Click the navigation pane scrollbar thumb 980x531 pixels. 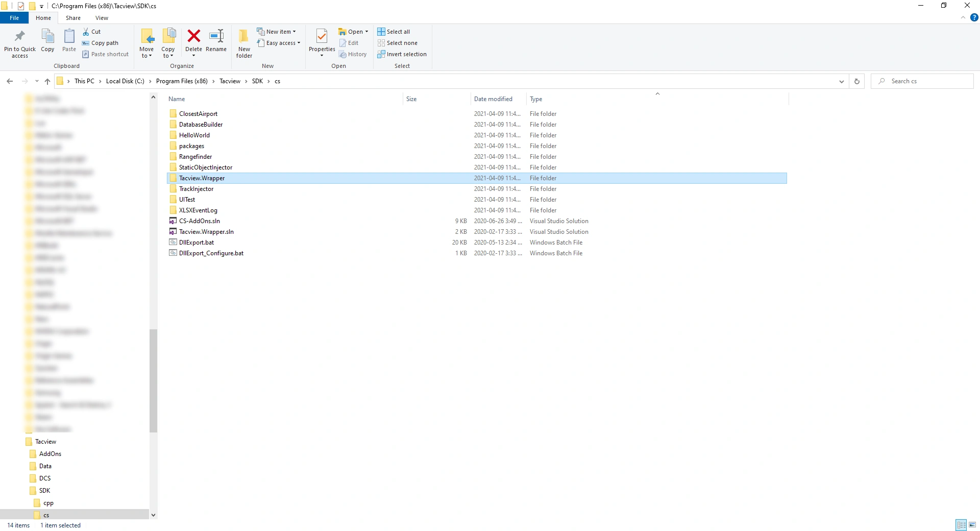click(x=153, y=380)
